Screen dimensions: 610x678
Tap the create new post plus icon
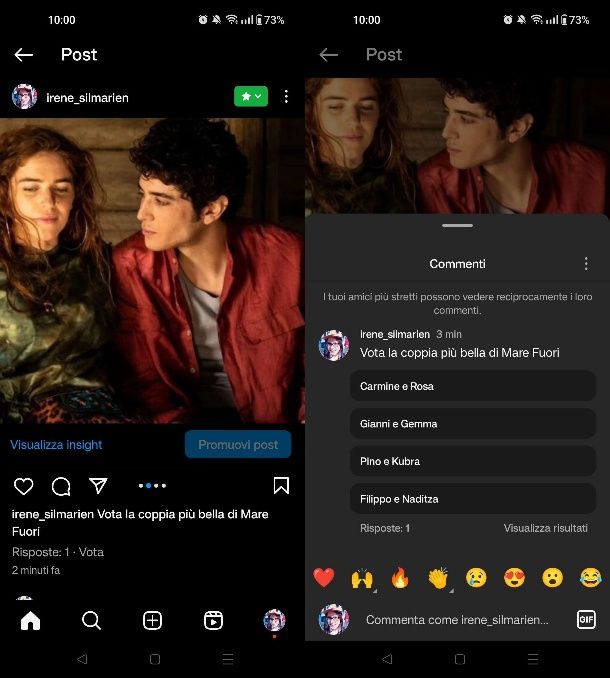point(152,620)
